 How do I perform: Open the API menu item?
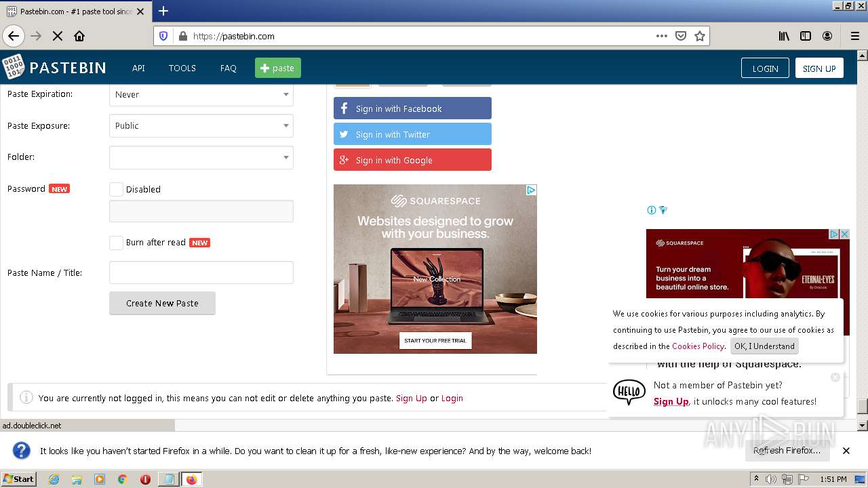click(138, 68)
